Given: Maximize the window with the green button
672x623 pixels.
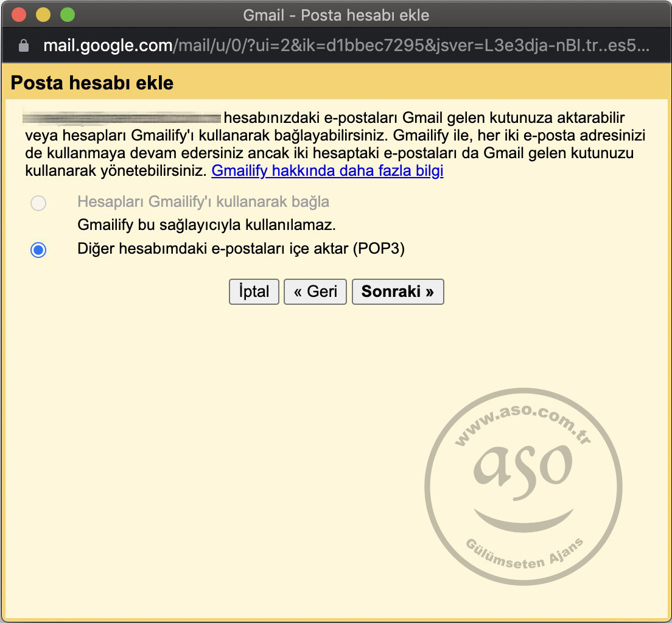Looking at the screenshot, I should [x=68, y=15].
